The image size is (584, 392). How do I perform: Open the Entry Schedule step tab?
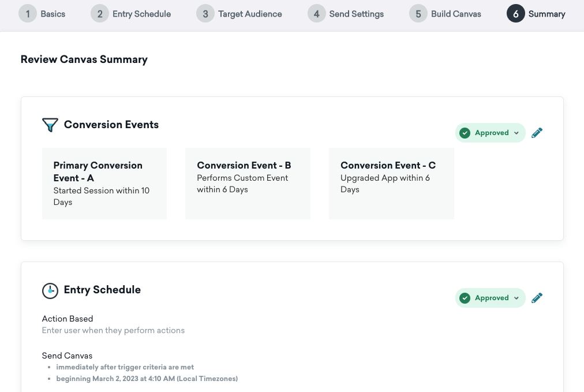click(x=141, y=14)
